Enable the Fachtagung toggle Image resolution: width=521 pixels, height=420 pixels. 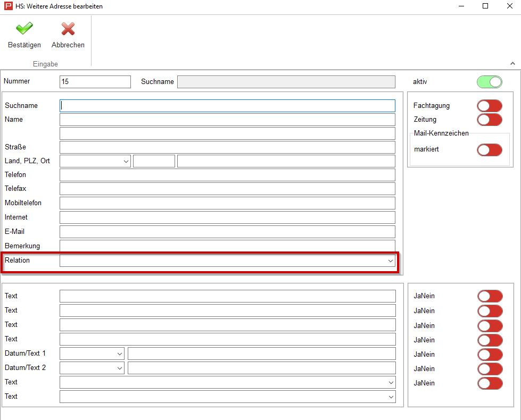489,106
